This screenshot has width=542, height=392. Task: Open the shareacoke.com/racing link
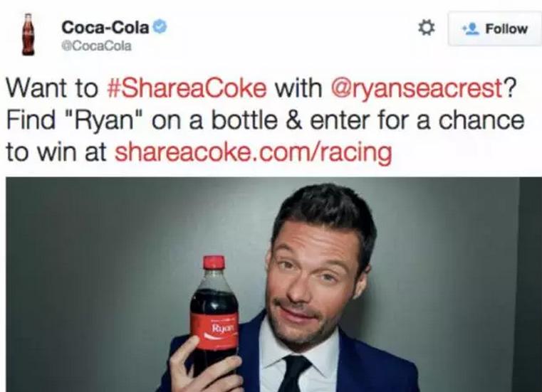254,153
